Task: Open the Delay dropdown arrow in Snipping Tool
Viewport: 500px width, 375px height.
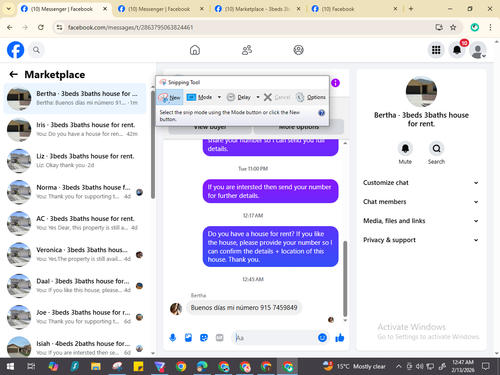Action: point(258,97)
